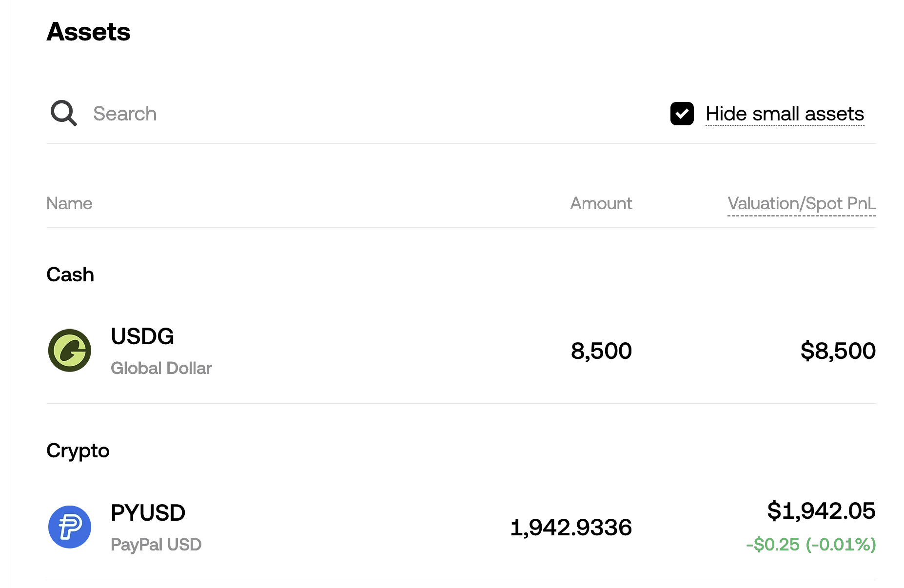This screenshot has height=588, width=904.
Task: Open the USDG asset name
Action: tap(142, 336)
